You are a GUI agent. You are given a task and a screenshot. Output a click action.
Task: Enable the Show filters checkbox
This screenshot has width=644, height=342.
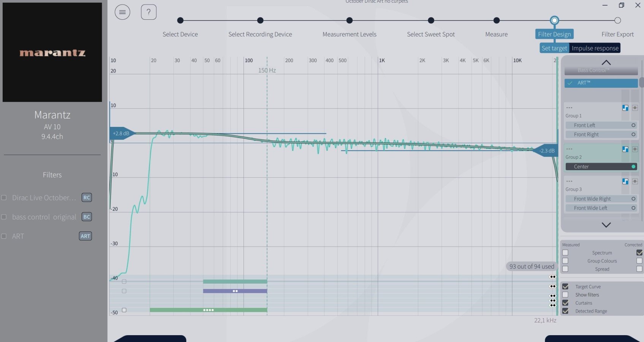point(565,295)
